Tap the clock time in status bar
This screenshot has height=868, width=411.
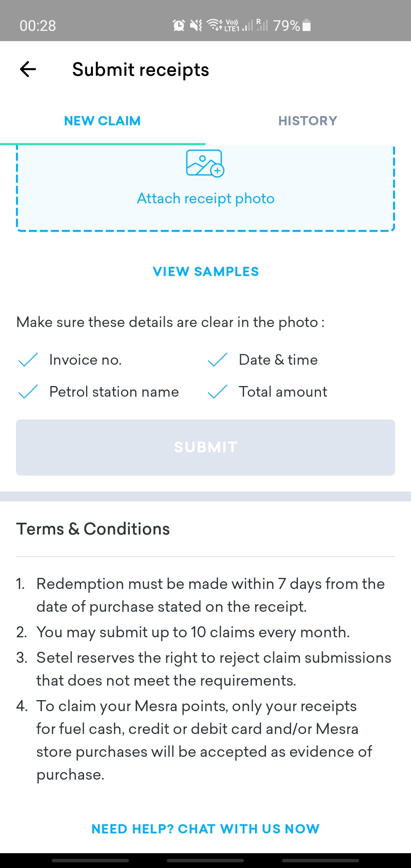click(x=38, y=26)
